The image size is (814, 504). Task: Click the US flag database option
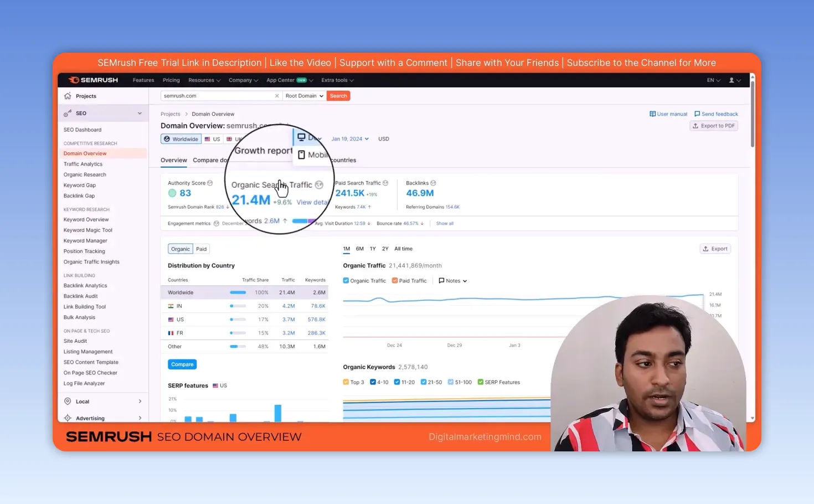pyautogui.click(x=212, y=139)
